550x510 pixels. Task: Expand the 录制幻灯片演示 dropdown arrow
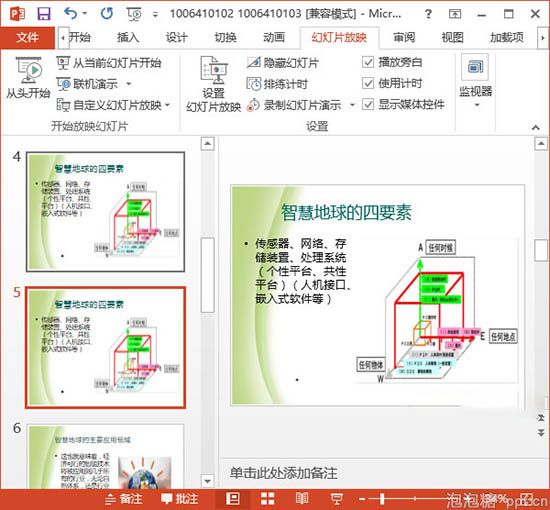click(x=352, y=105)
